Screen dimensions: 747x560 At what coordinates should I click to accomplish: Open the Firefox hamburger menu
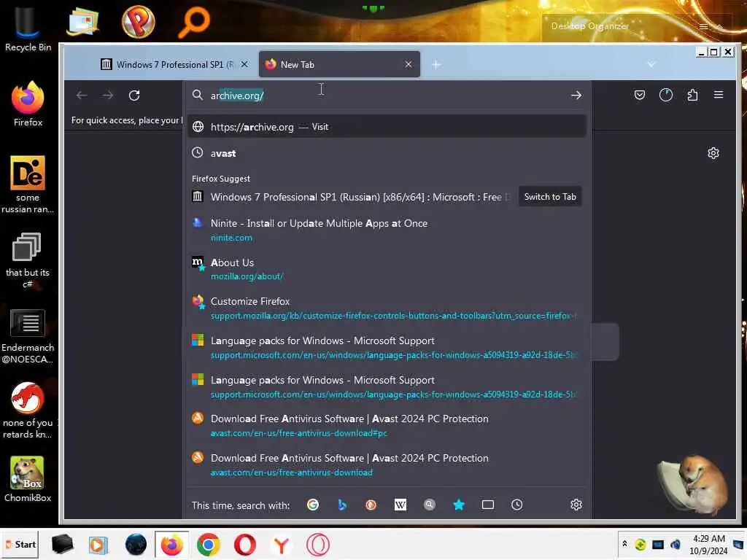point(719,95)
